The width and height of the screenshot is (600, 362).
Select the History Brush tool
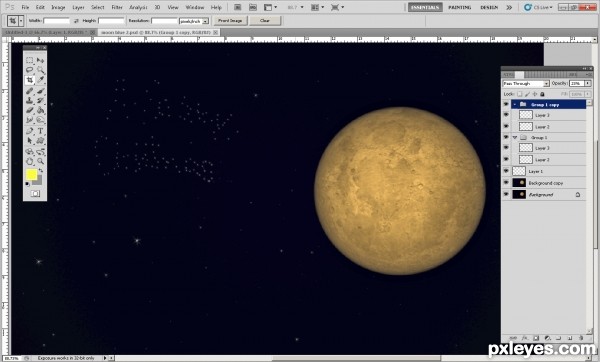[41, 100]
